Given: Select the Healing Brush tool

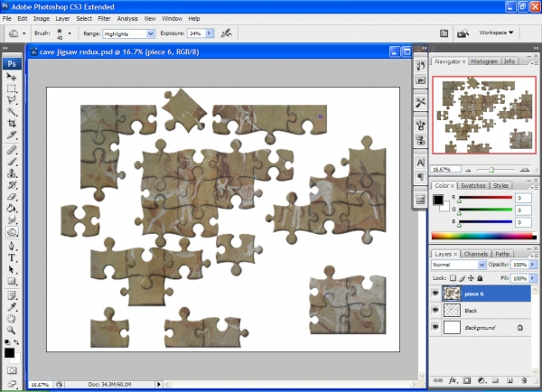Looking at the screenshot, I should [x=12, y=150].
